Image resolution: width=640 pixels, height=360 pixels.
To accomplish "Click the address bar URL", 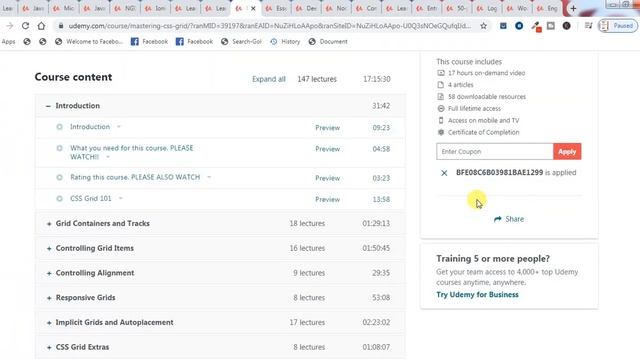I will [x=269, y=26].
